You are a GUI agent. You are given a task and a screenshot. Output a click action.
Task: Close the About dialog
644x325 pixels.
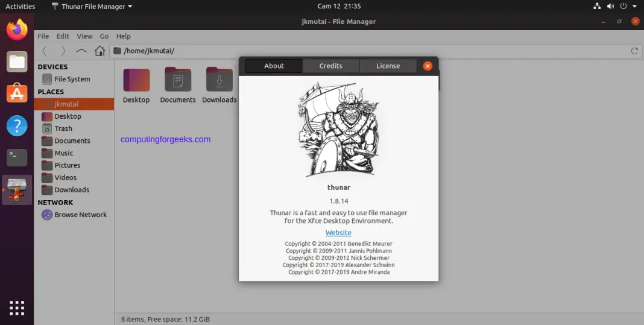(428, 66)
